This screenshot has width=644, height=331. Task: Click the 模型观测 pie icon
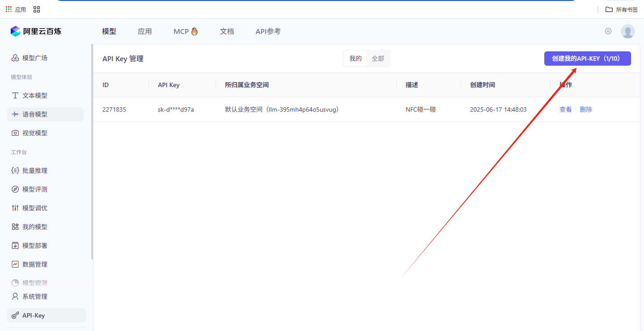pos(15,283)
